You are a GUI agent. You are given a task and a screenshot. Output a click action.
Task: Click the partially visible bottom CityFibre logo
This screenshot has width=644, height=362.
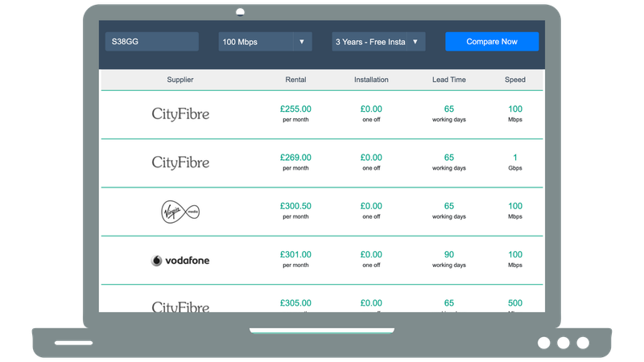tap(180, 306)
